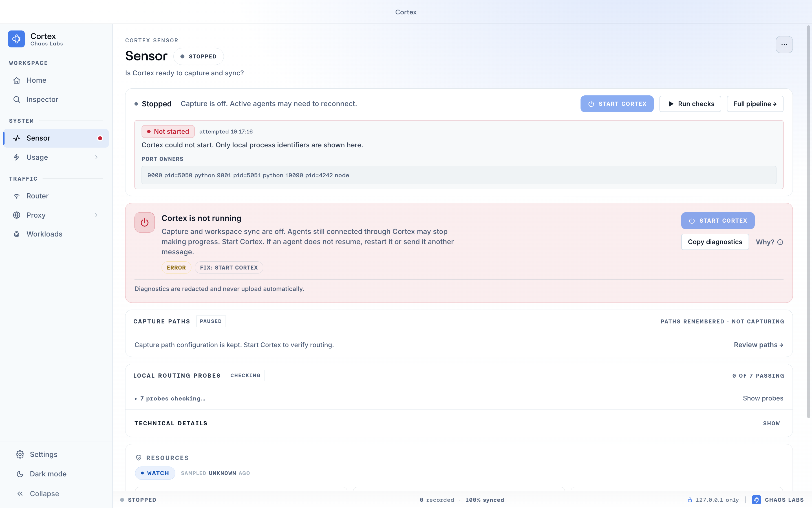This screenshot has height=508, width=812.
Task: Go to Home in the sidebar
Action: click(x=56, y=80)
